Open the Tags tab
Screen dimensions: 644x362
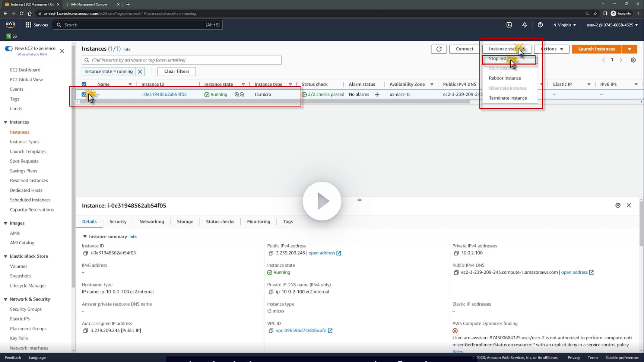click(x=288, y=222)
